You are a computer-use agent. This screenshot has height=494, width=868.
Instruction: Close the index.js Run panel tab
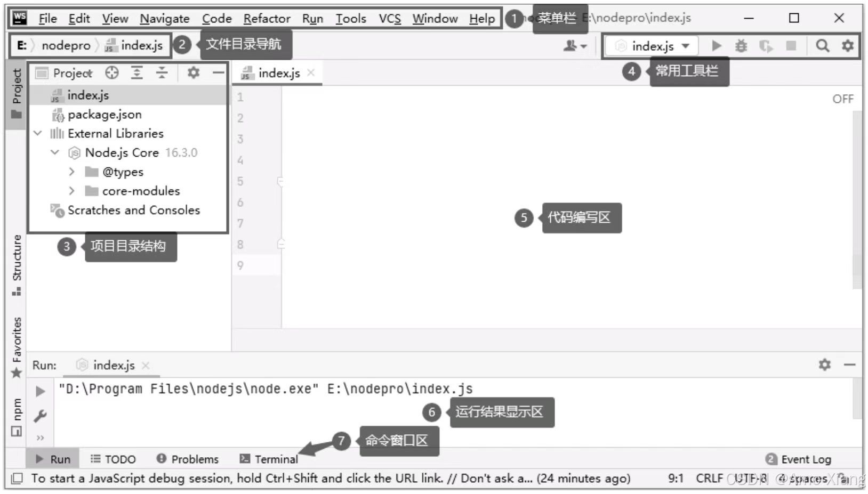pos(146,366)
